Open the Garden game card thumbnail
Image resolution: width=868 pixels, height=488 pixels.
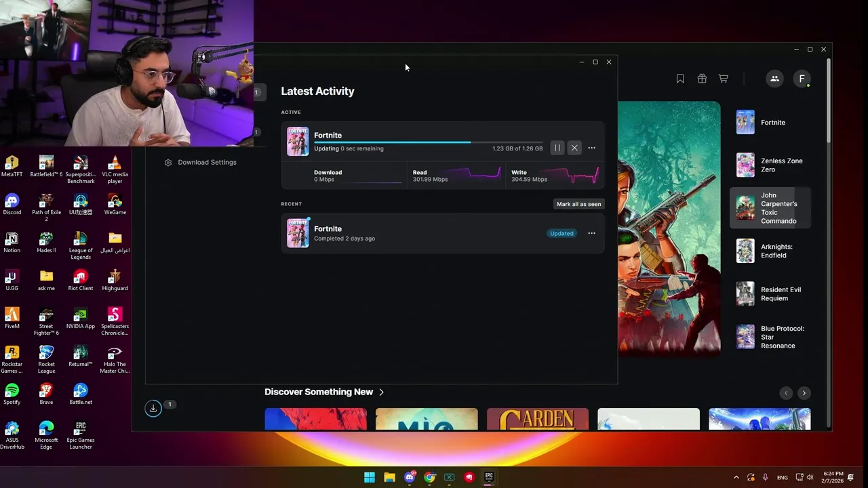point(538,419)
